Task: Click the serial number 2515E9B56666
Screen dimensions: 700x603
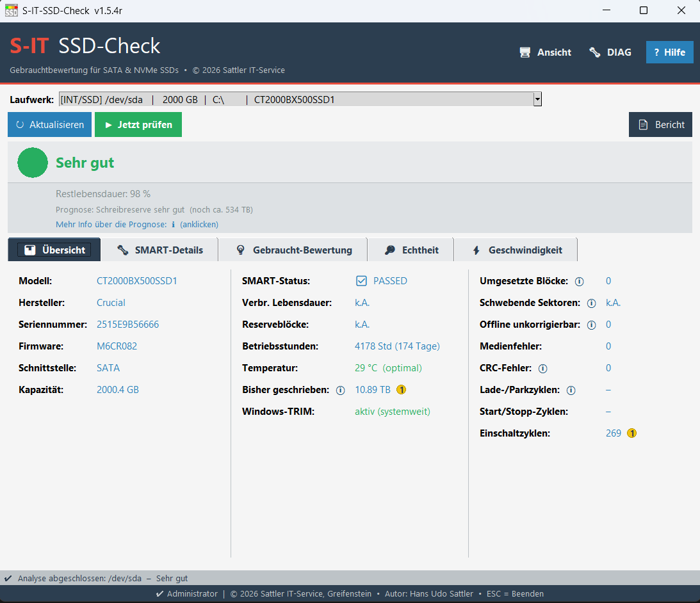Action: point(127,325)
